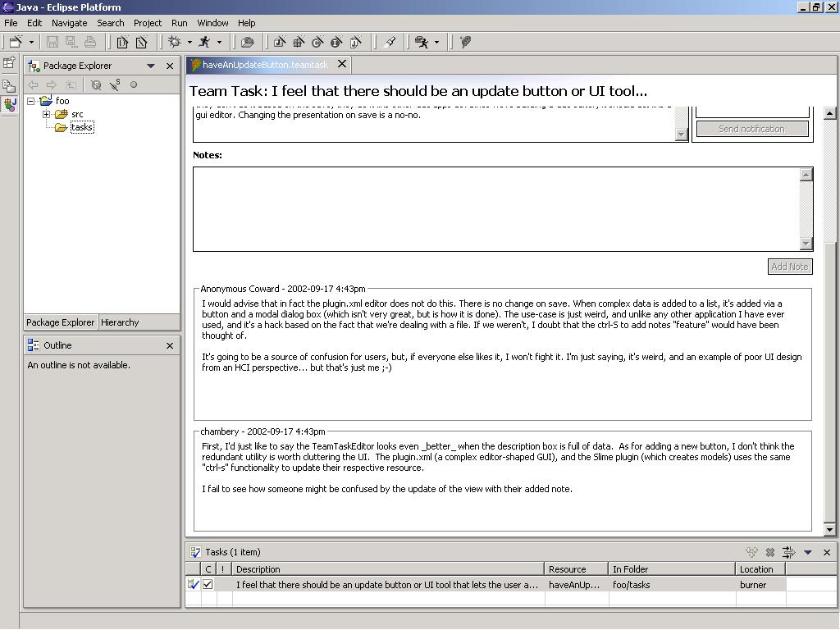Close the haveAnUpdateButton.teamtask editor tab
The width and height of the screenshot is (840, 630).
(342, 64)
